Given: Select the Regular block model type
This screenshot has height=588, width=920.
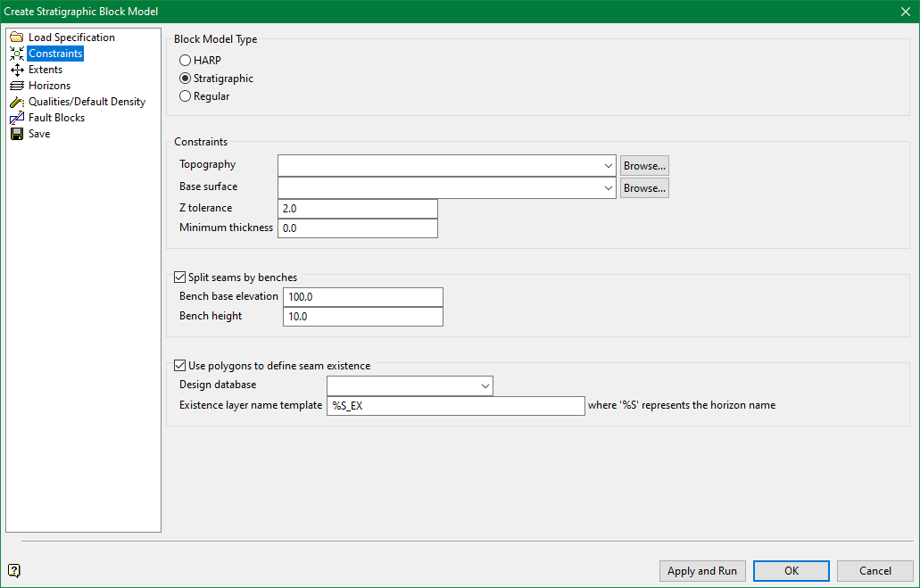Looking at the screenshot, I should (x=186, y=96).
